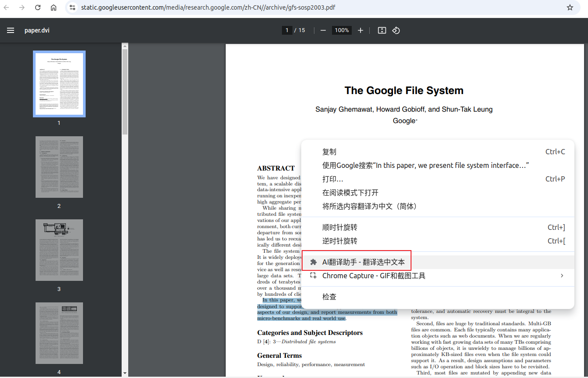588x378 pixels.
Task: Select 顺时针旋转 in the context menu
Action: pyautogui.click(x=438, y=227)
